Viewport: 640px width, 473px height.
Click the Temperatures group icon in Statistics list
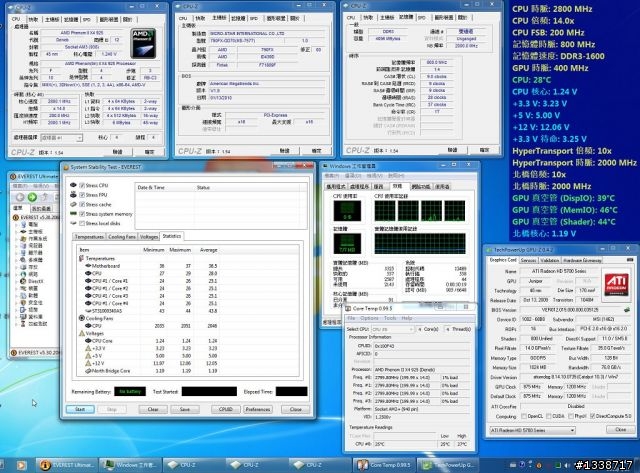click(82, 258)
